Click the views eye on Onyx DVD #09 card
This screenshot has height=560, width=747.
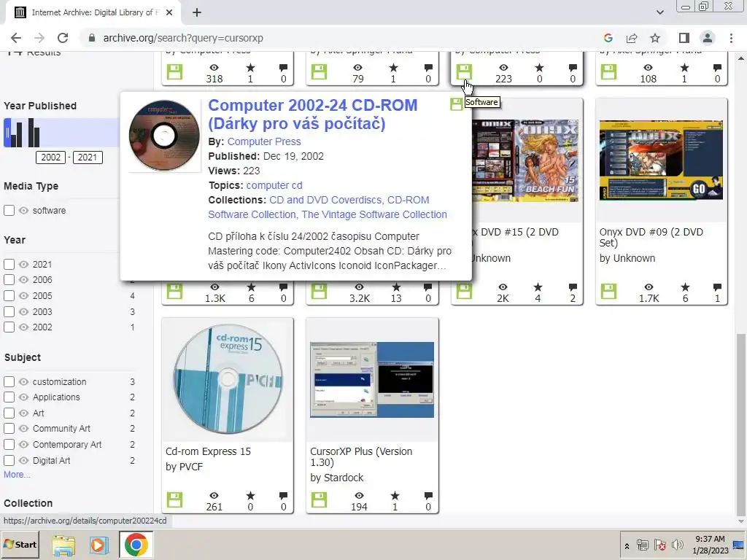coord(649,287)
